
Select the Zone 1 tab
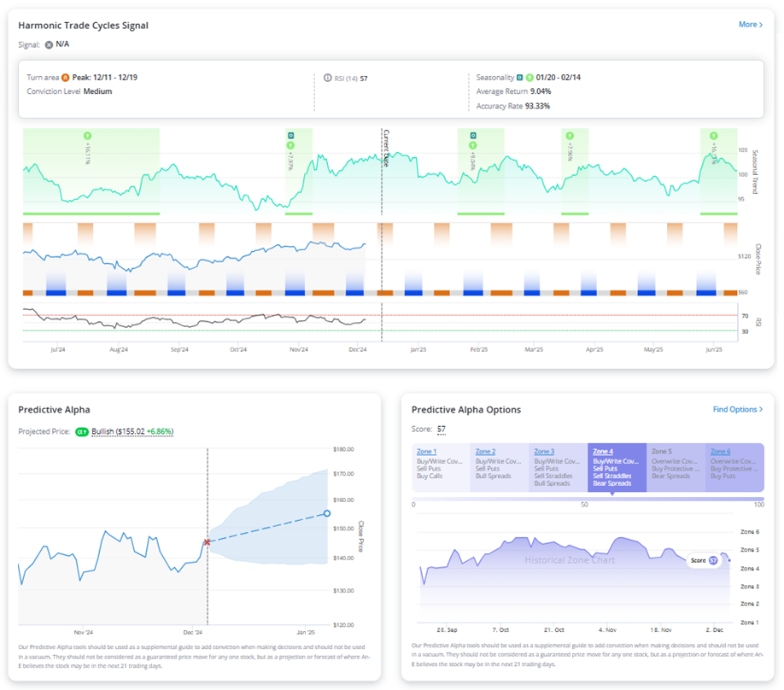pos(441,467)
